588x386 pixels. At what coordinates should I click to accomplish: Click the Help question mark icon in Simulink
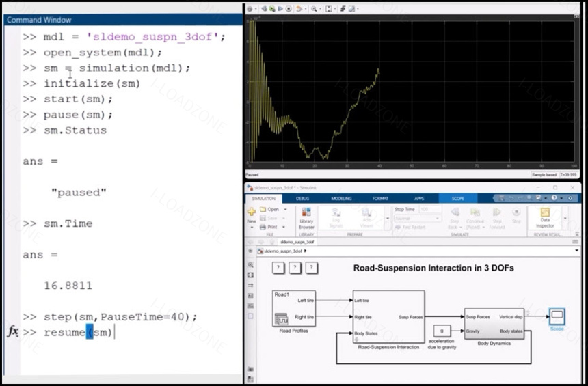pyautogui.click(x=554, y=198)
